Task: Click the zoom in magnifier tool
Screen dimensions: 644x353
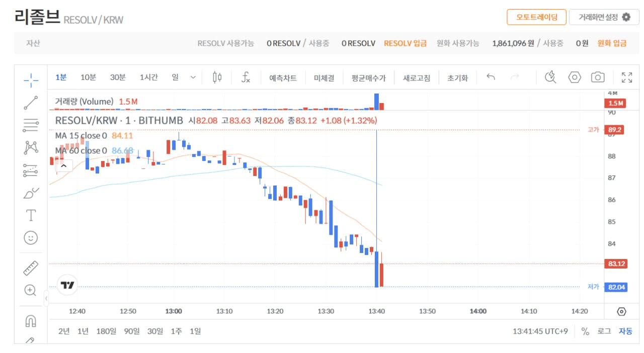Action: click(31, 290)
